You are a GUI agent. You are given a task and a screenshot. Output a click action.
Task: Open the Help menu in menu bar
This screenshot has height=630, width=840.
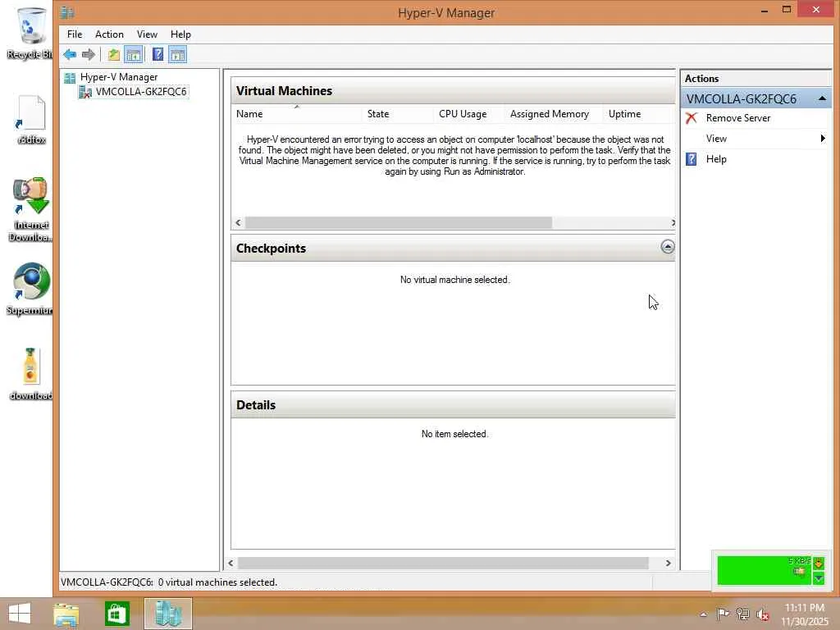(180, 34)
